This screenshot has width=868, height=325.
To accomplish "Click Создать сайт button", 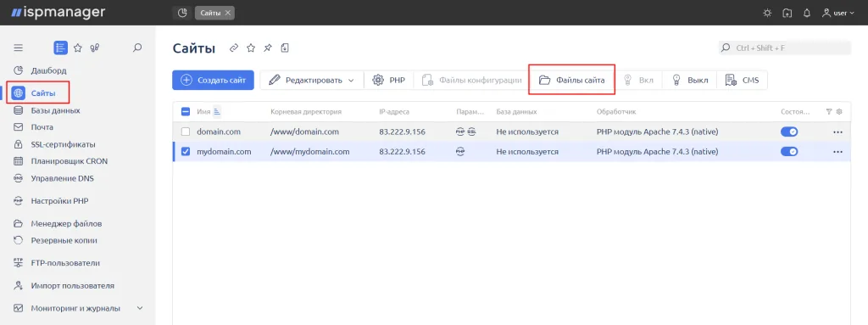I will tap(213, 80).
